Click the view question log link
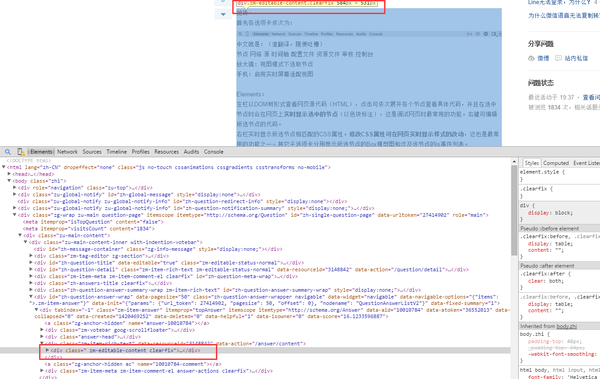Viewport: 600px width, 379px height. click(x=591, y=97)
